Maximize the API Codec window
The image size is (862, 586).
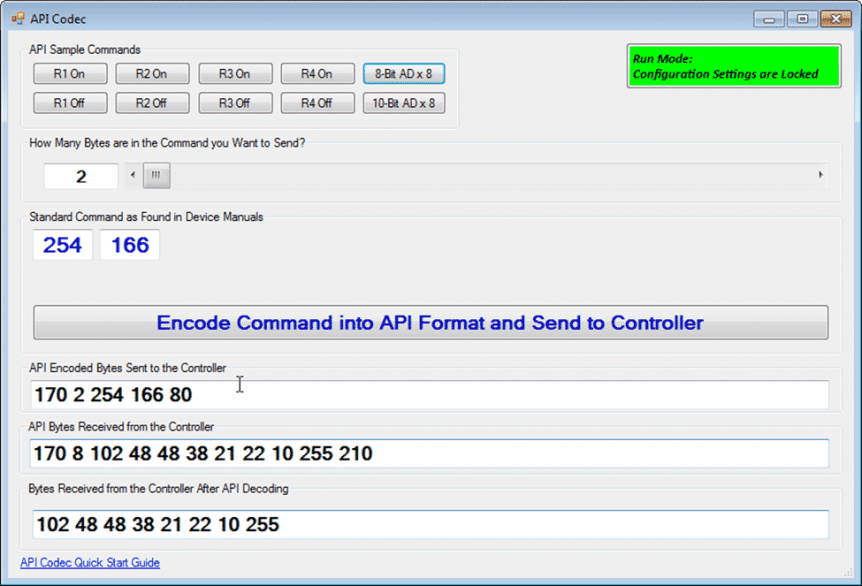pyautogui.click(x=803, y=19)
